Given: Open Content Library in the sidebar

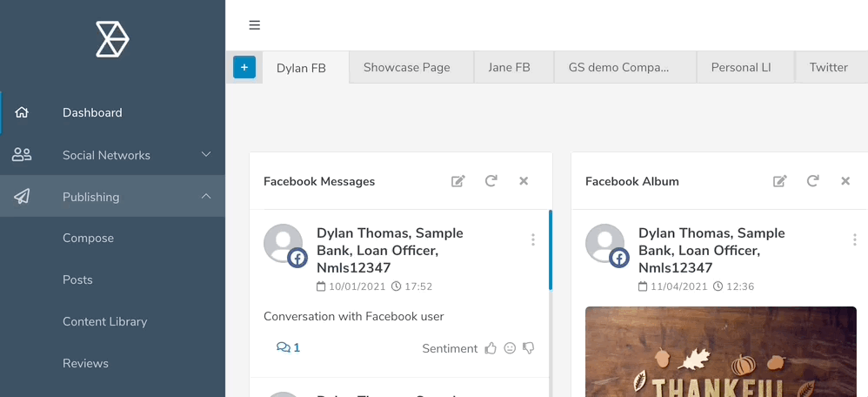Looking at the screenshot, I should (104, 321).
